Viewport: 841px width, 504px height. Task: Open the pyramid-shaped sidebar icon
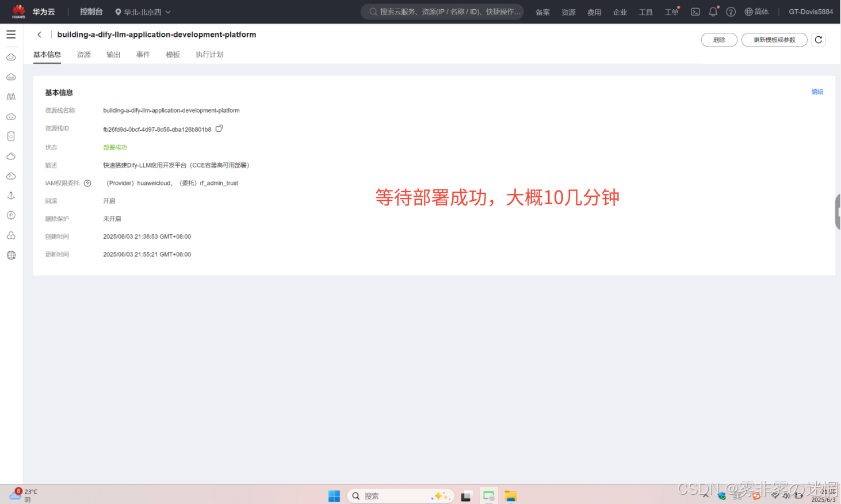(11, 196)
